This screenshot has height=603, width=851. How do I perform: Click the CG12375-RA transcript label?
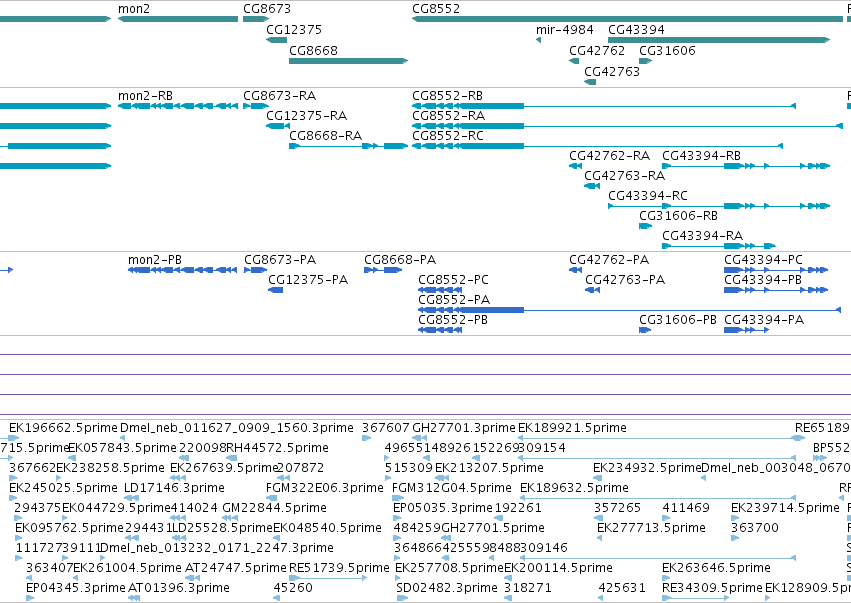pyautogui.click(x=307, y=116)
